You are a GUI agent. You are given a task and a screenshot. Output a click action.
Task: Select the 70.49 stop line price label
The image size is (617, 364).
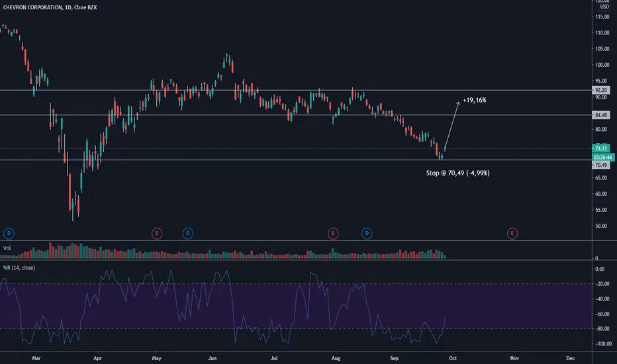tap(601, 165)
